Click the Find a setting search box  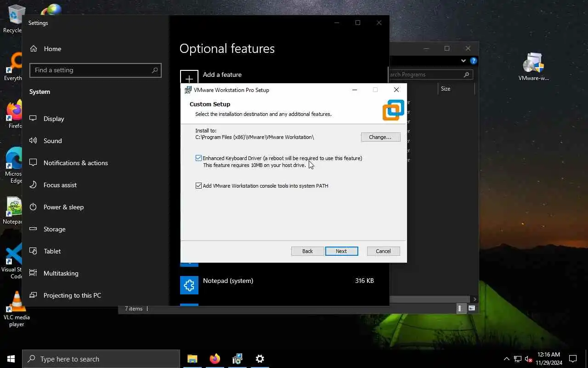click(x=95, y=70)
